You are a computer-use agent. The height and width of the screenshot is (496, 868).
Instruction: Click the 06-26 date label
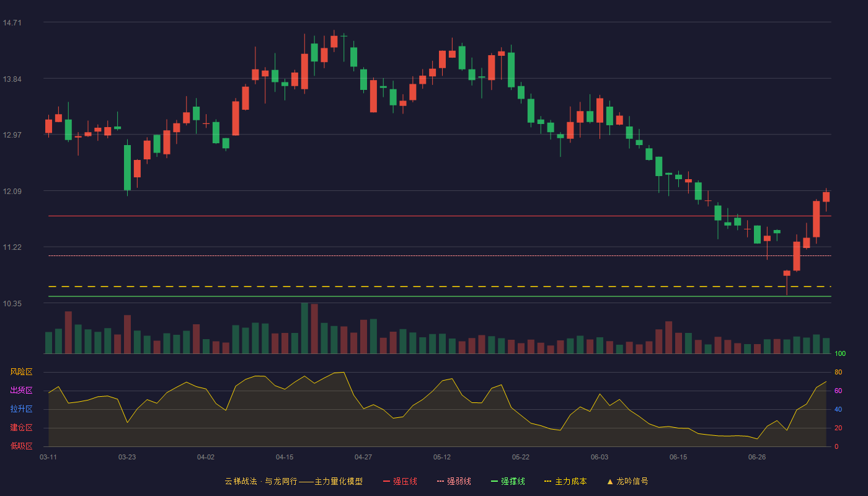(x=757, y=457)
